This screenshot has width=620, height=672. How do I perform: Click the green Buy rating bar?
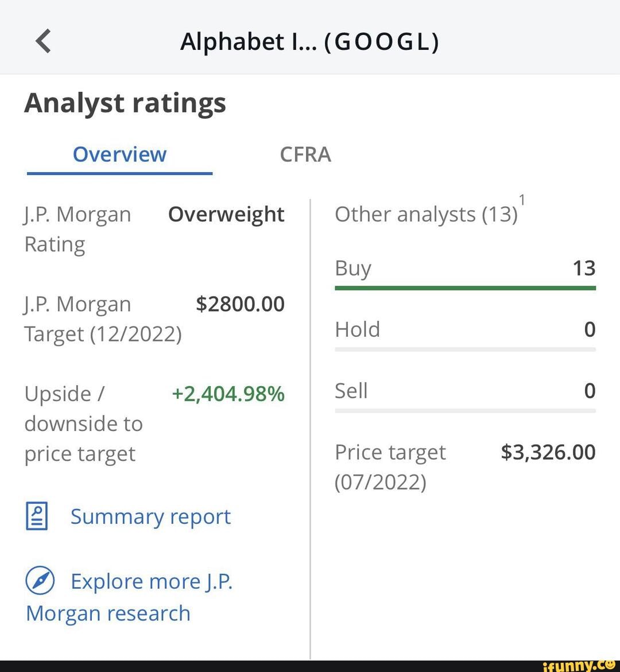[465, 288]
